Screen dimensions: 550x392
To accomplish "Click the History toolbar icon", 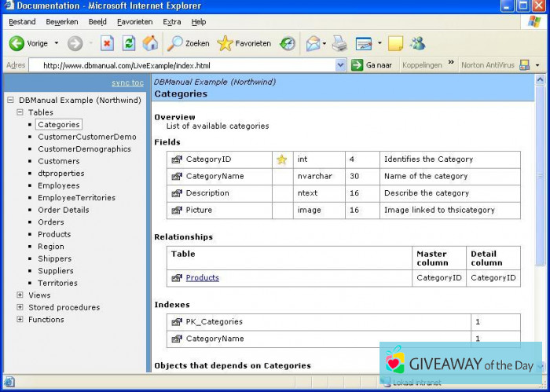I will coord(288,43).
